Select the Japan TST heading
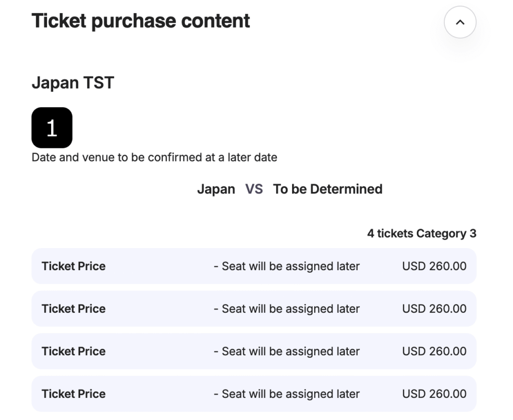Image resolution: width=513 pixels, height=420 pixels. pos(73,83)
